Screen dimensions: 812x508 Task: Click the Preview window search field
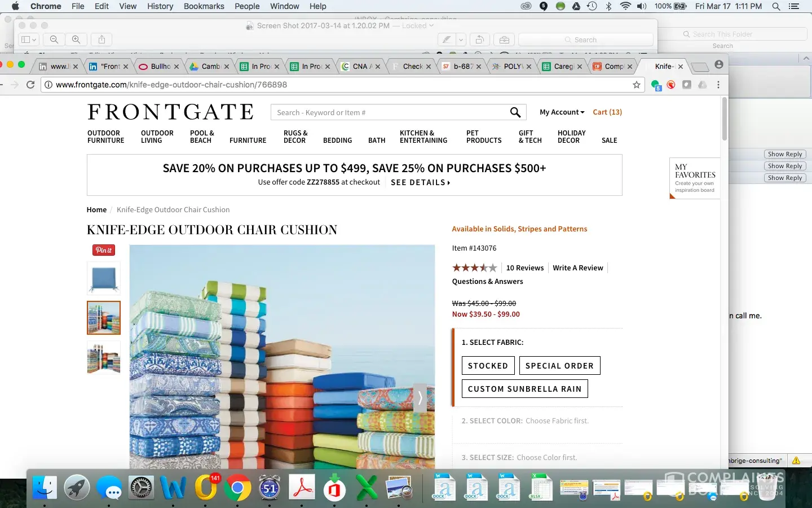coord(586,40)
